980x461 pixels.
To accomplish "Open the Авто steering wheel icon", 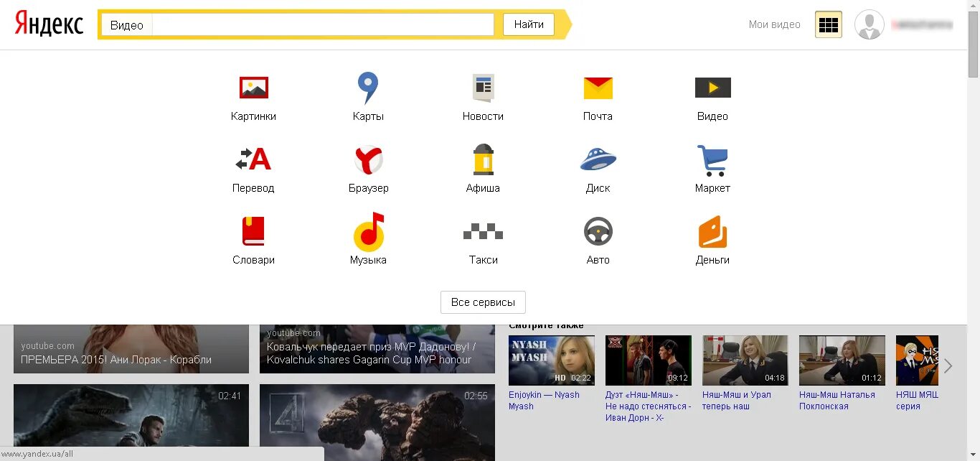I will (x=598, y=231).
